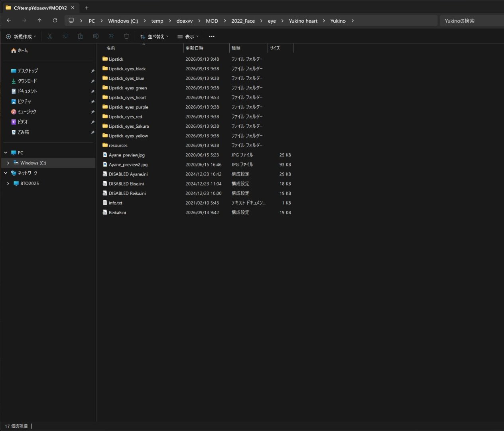Click the Yukino heart breadcrumb segment
Image resolution: width=504 pixels, height=431 pixels.
303,21
